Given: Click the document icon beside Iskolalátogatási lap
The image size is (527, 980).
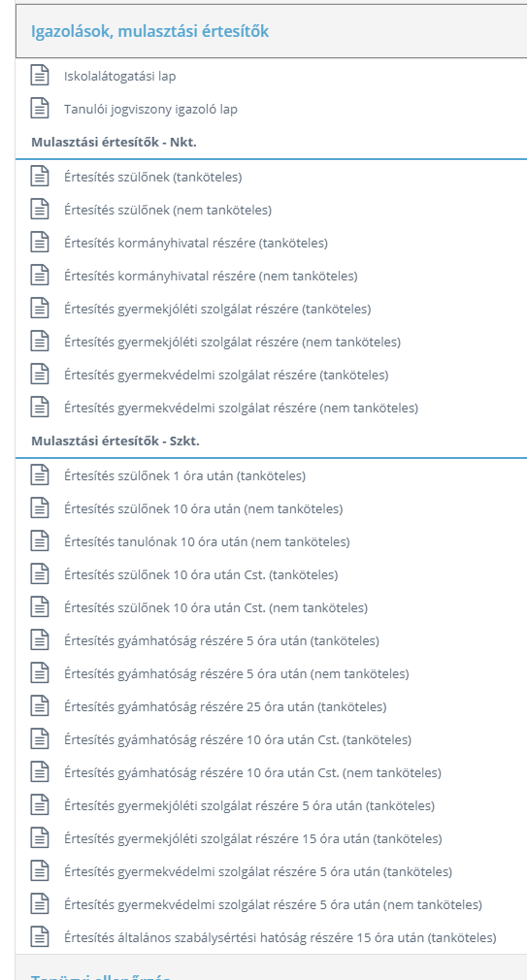Looking at the screenshot, I should 40,76.
